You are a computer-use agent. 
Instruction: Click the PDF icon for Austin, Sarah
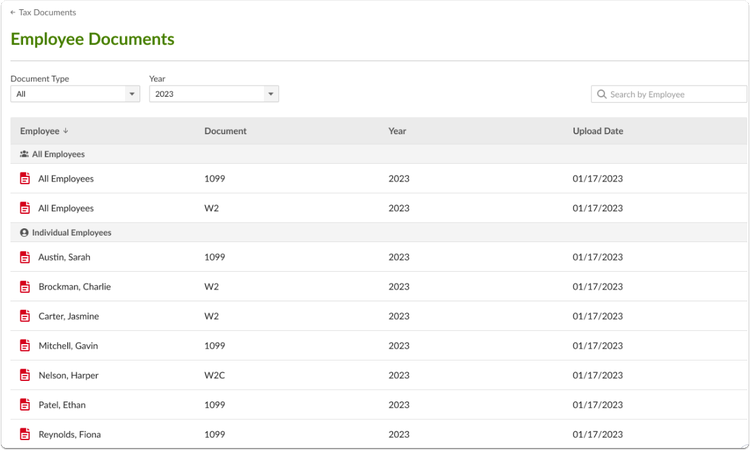[x=25, y=257]
